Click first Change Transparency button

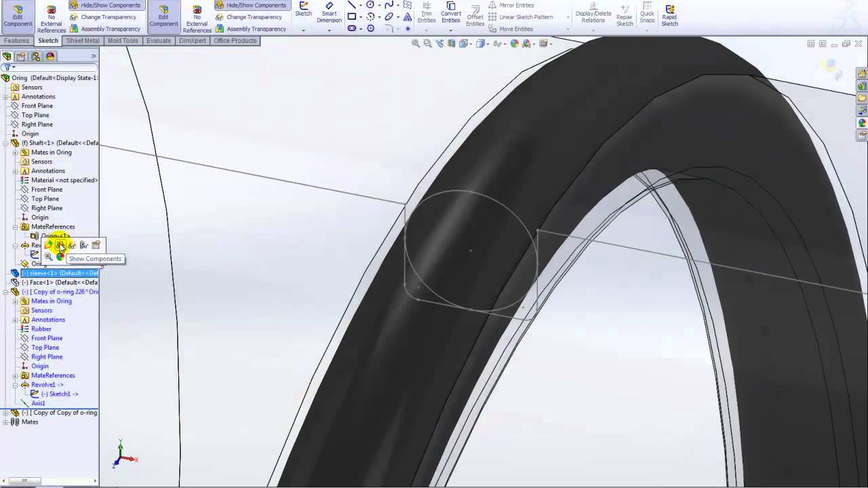pyautogui.click(x=102, y=17)
